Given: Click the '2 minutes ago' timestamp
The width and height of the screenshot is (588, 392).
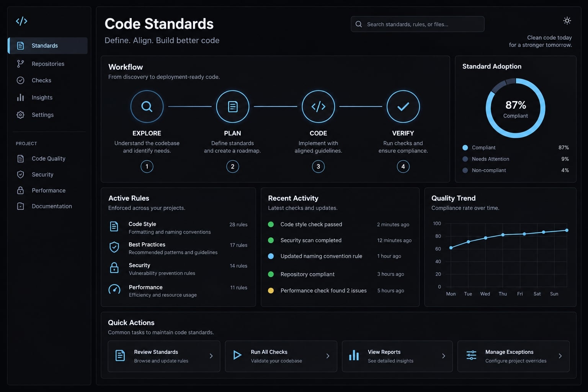Looking at the screenshot, I should (x=393, y=225).
